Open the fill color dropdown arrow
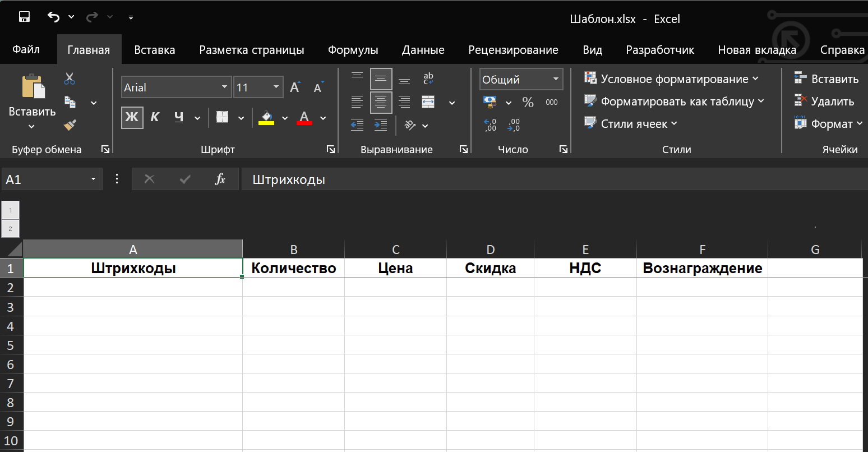This screenshot has height=452, width=868. click(285, 118)
